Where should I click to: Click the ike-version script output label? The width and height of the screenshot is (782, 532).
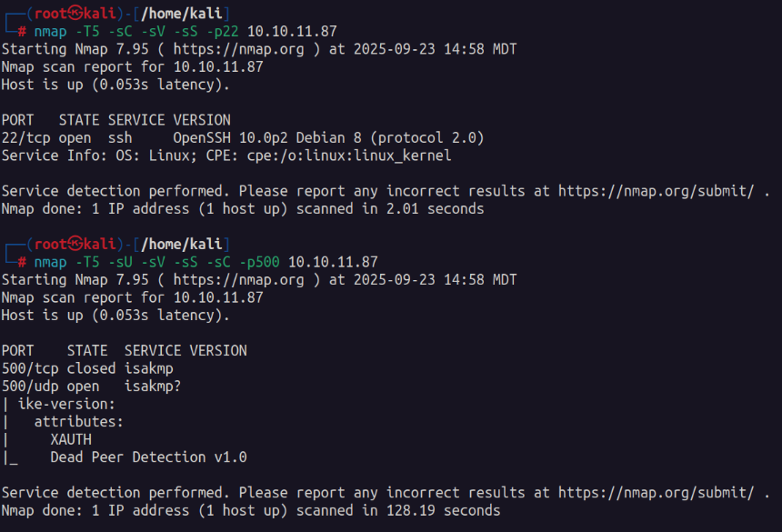[x=66, y=405]
